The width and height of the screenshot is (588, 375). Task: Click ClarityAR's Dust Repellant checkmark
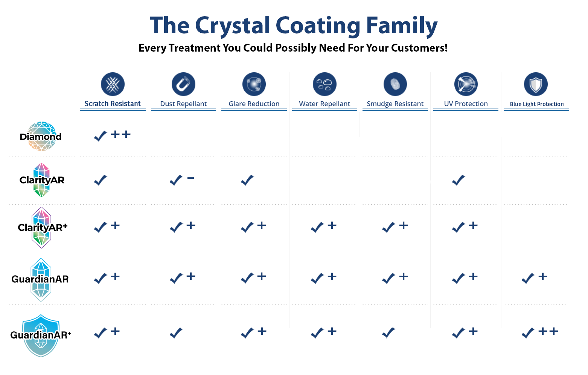click(176, 180)
